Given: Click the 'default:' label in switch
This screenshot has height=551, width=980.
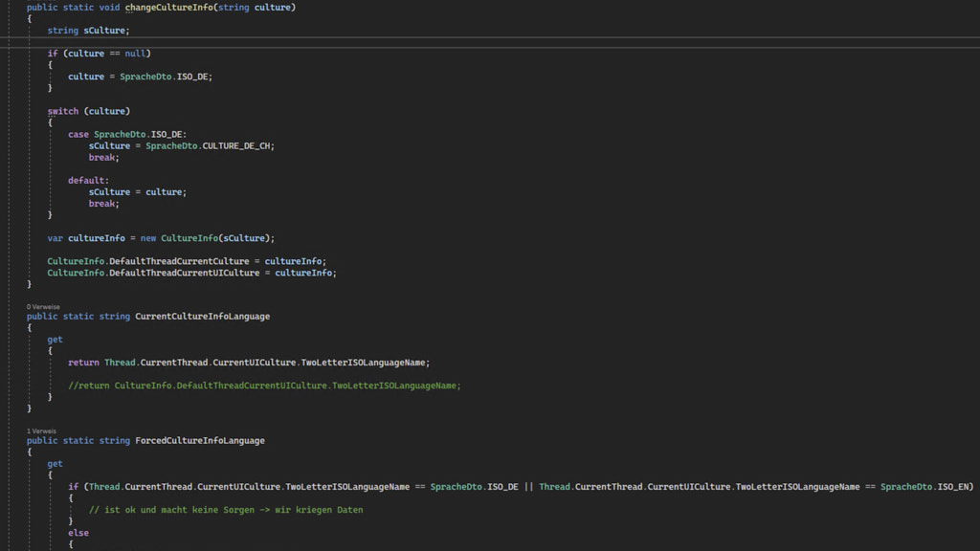Looking at the screenshot, I should click(x=88, y=181).
